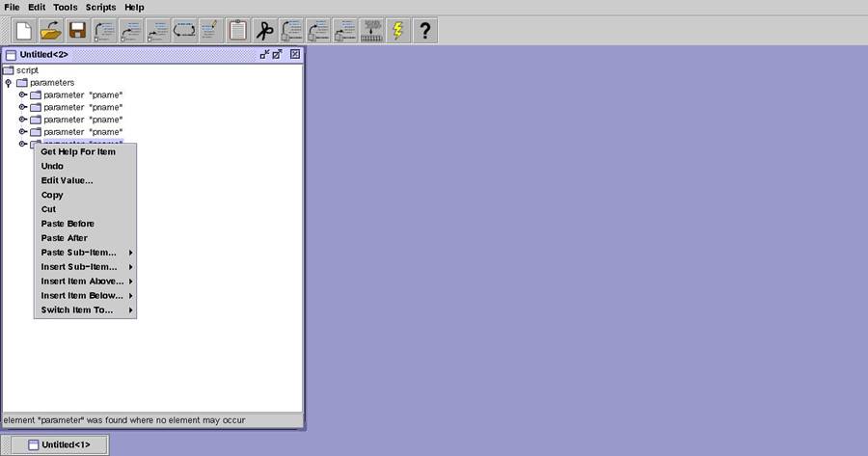The height and width of the screenshot is (456, 868).
Task: Expand the first parameter "pname" node
Action: point(23,94)
